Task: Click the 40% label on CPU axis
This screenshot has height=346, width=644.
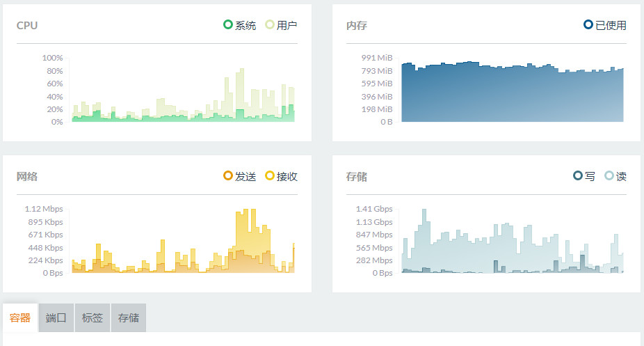Action: coord(55,97)
